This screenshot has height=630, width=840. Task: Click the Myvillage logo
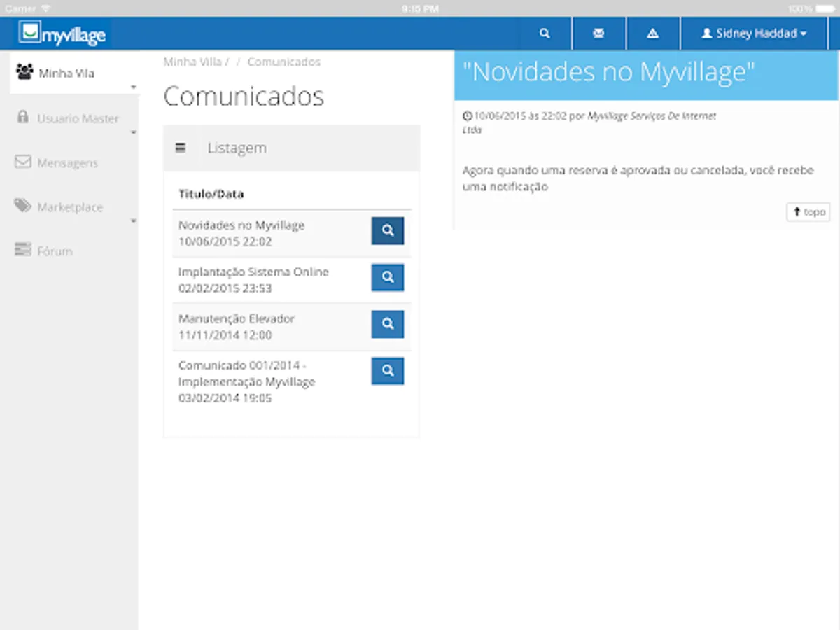coord(63,33)
